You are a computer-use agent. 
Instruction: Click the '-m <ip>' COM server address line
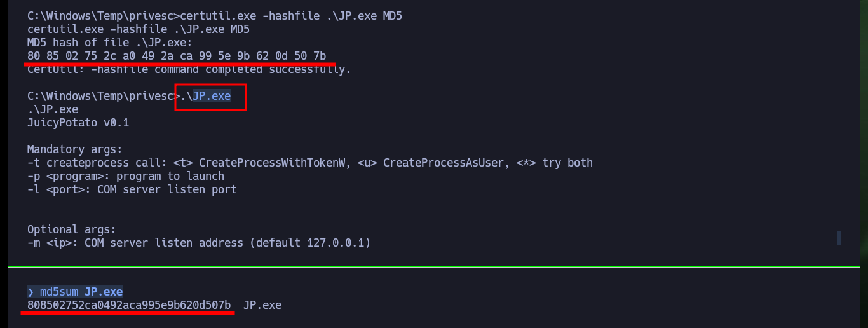199,243
